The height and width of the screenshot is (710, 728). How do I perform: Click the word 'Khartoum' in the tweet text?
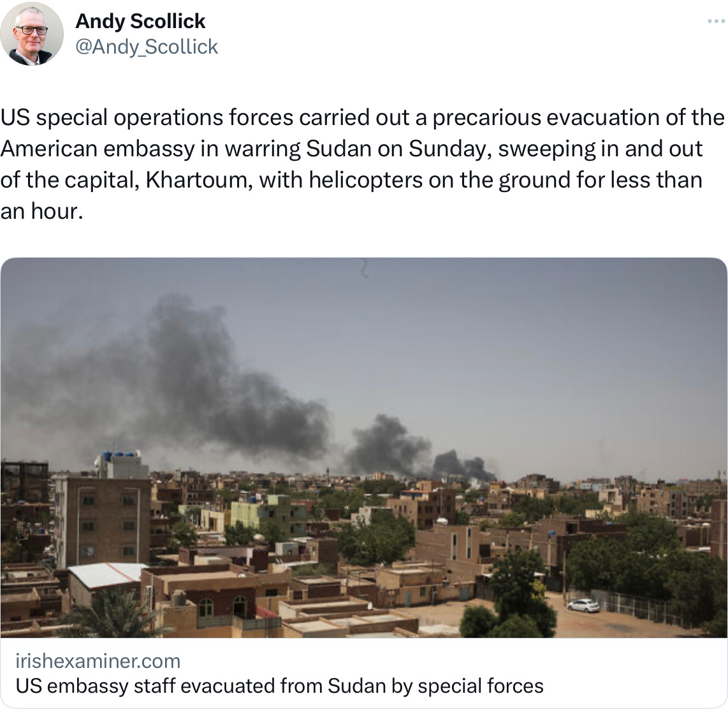(199, 181)
